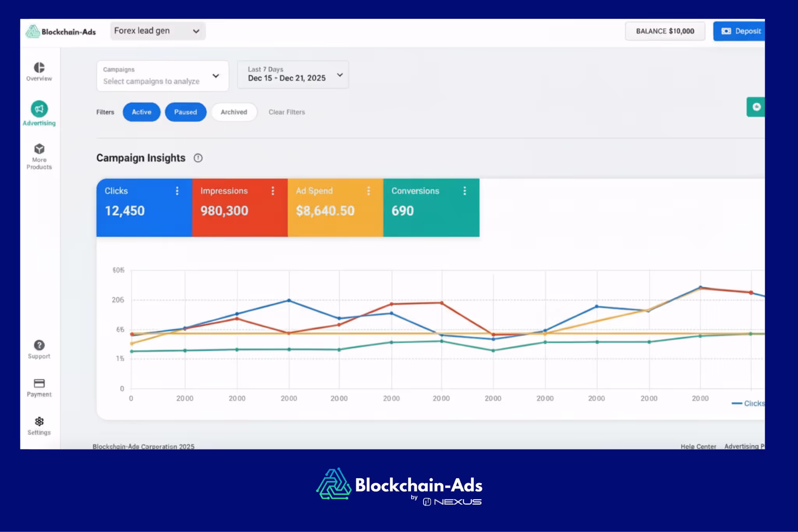This screenshot has height=532, width=798.
Task: Enable the Archived filter chip
Action: coord(234,112)
